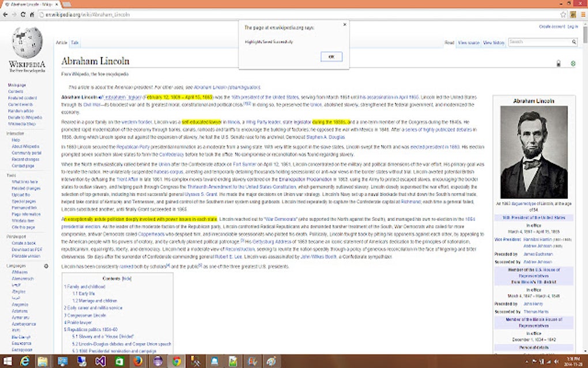Click the green good-article icon by the title
This screenshot has width=588, height=368.
[573, 63]
